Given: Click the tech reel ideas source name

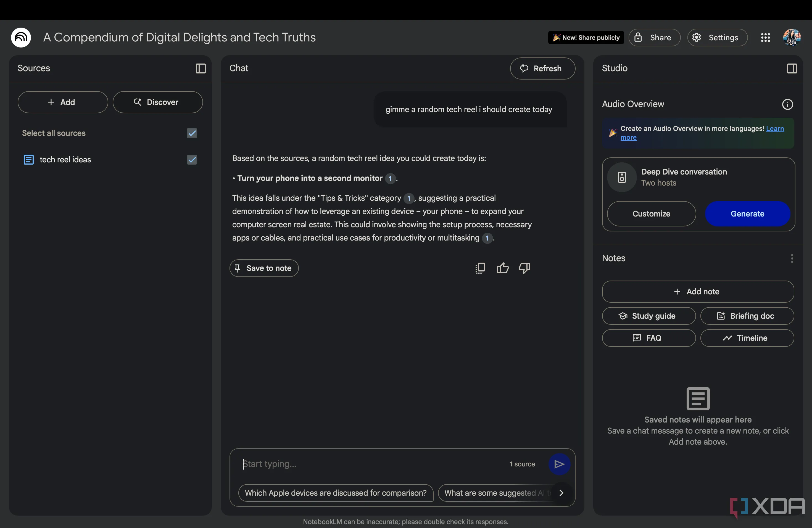Looking at the screenshot, I should coord(65,160).
